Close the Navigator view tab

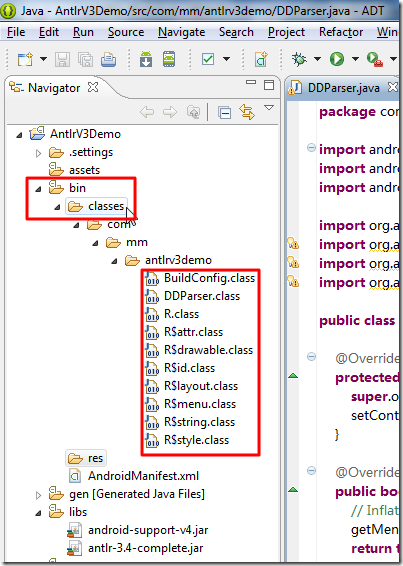tap(93, 87)
